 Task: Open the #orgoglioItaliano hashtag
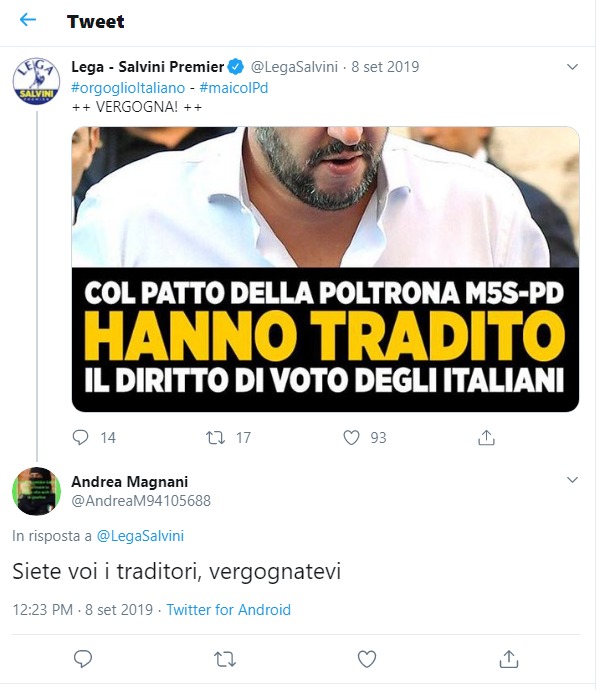[128, 88]
